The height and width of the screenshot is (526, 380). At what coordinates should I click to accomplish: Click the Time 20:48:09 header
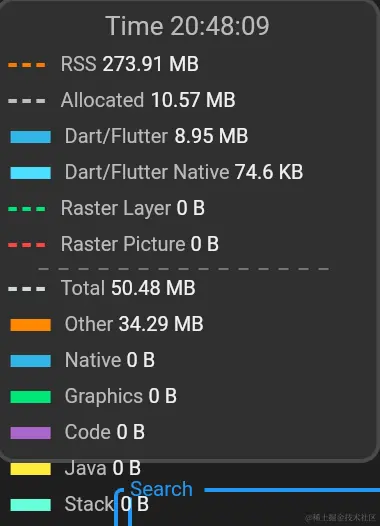187,26
